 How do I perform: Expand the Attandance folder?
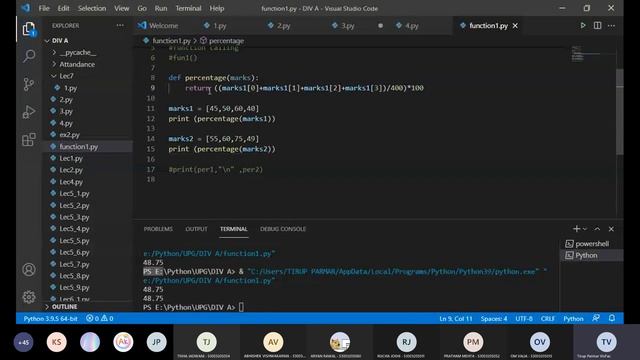(77, 64)
